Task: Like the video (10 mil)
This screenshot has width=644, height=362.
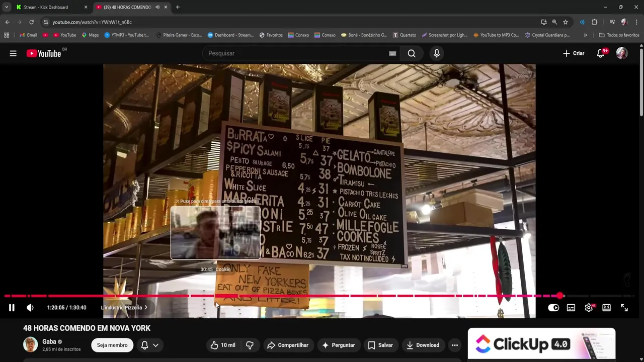Action: coord(222,345)
